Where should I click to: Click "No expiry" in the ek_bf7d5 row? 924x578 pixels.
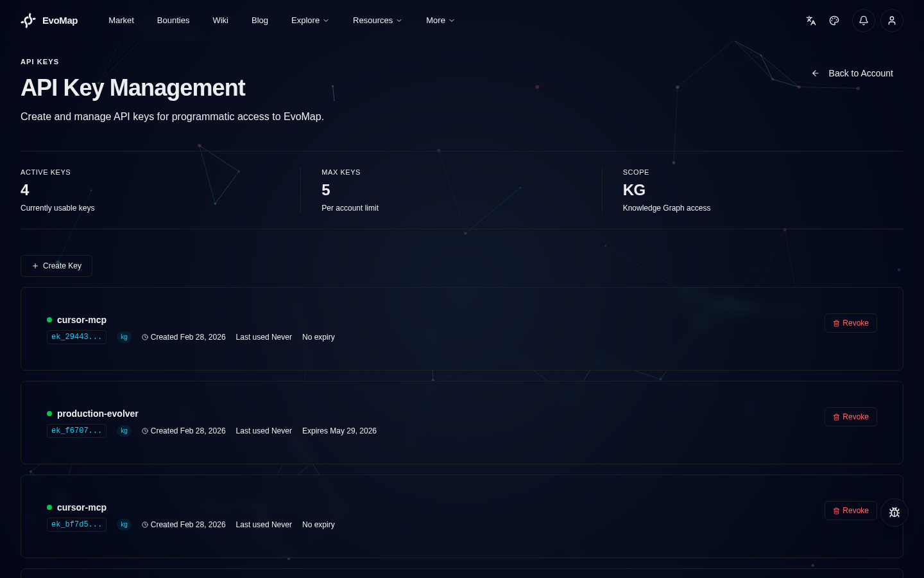pos(318,525)
